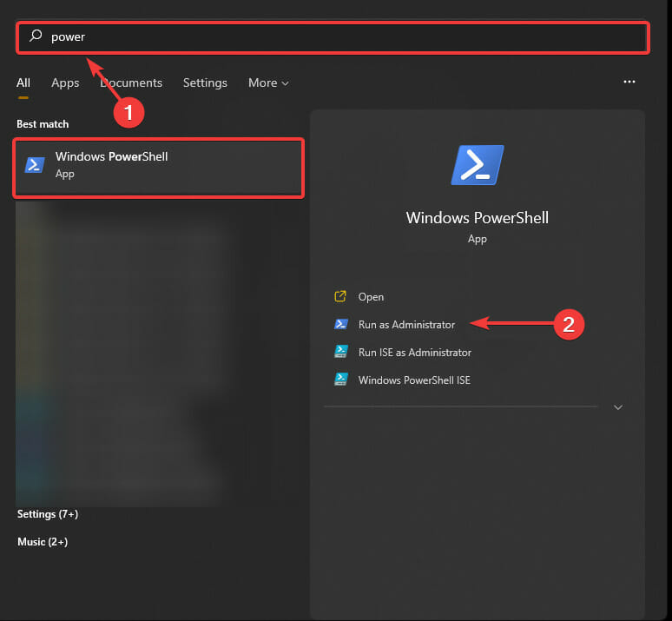Open the three-dot options menu
Image resolution: width=672 pixels, height=621 pixels.
(629, 82)
